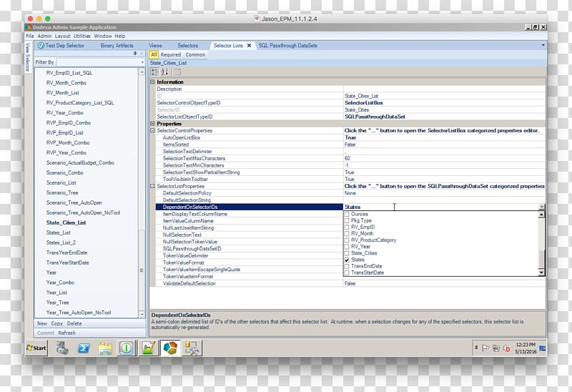
Task: Click the DependentOnSelectorIDs value field
Action: 441,207
